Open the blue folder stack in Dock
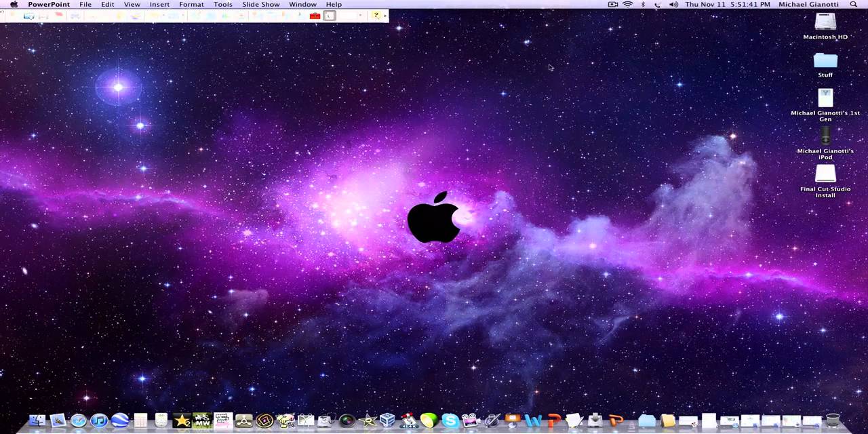Viewport: 868px width, 434px height. 647,421
